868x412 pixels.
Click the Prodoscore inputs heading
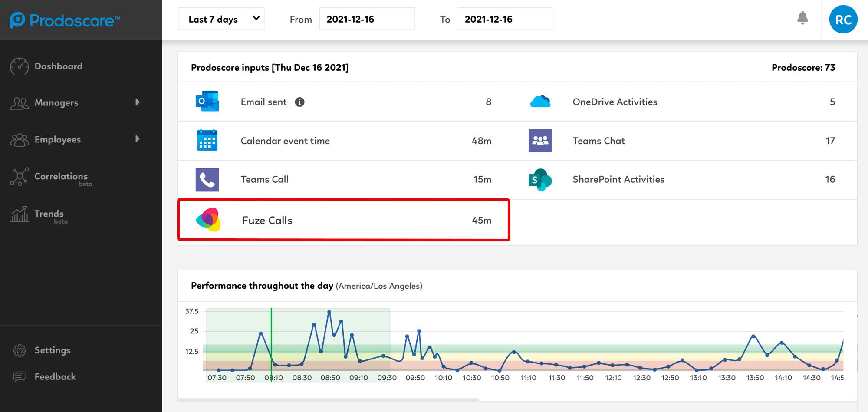(270, 67)
